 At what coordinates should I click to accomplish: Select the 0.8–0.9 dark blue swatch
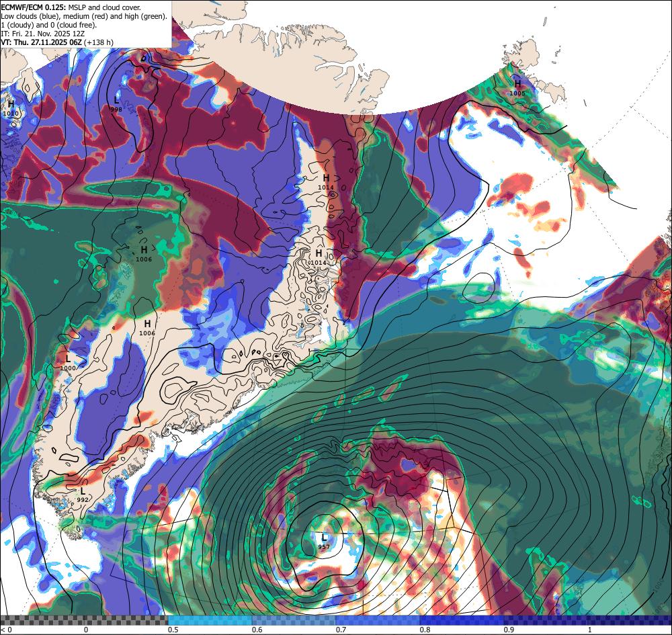(x=462, y=620)
